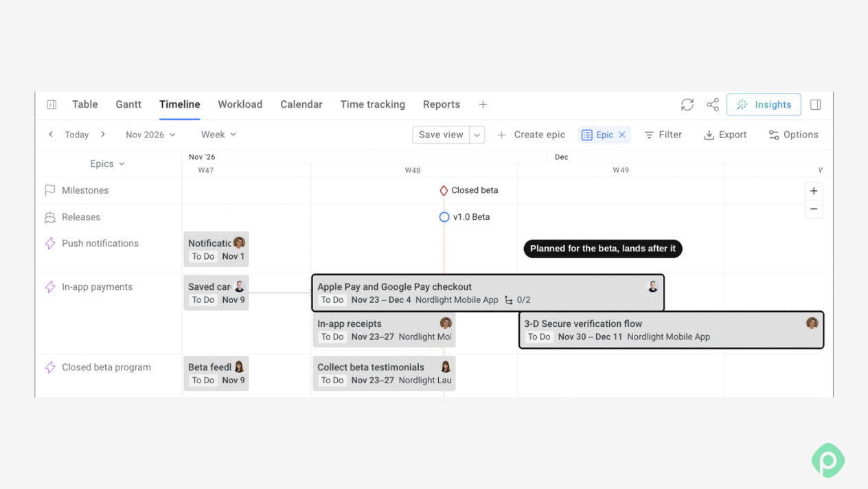Image resolution: width=868 pixels, height=489 pixels.
Task: Zoom out the timeline with minus
Action: 814,209
